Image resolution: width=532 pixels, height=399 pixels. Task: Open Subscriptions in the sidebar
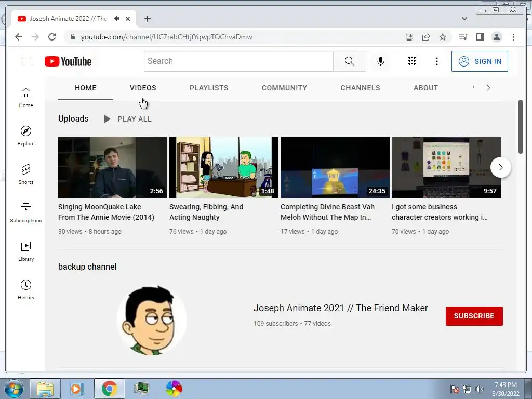[26, 212]
